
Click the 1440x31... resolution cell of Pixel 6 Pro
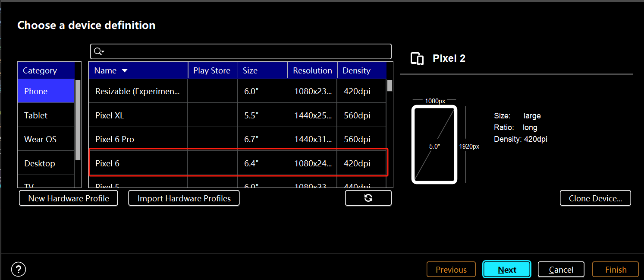coord(312,139)
